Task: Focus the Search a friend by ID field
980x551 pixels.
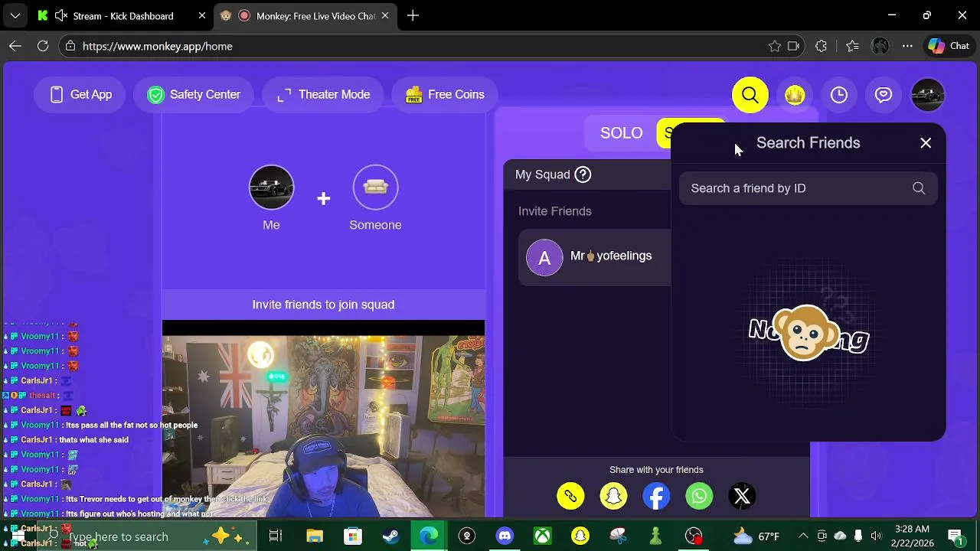Action: [808, 188]
